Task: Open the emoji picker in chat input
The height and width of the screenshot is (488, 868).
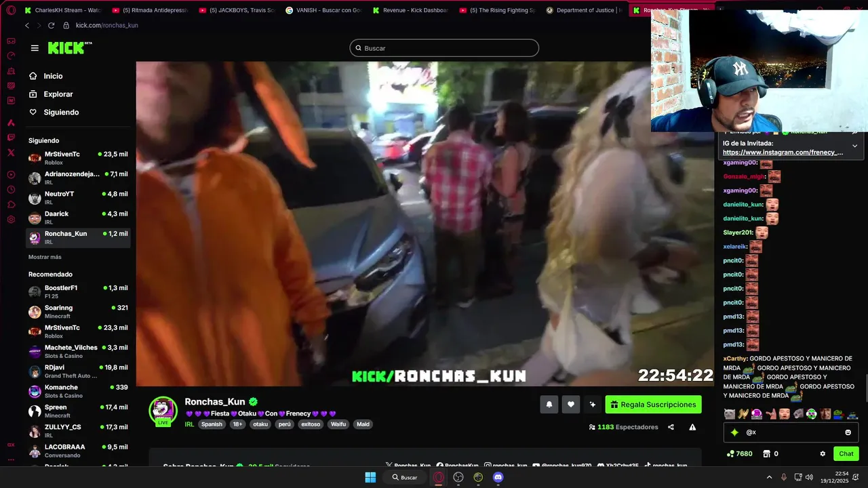Action: [x=848, y=432]
